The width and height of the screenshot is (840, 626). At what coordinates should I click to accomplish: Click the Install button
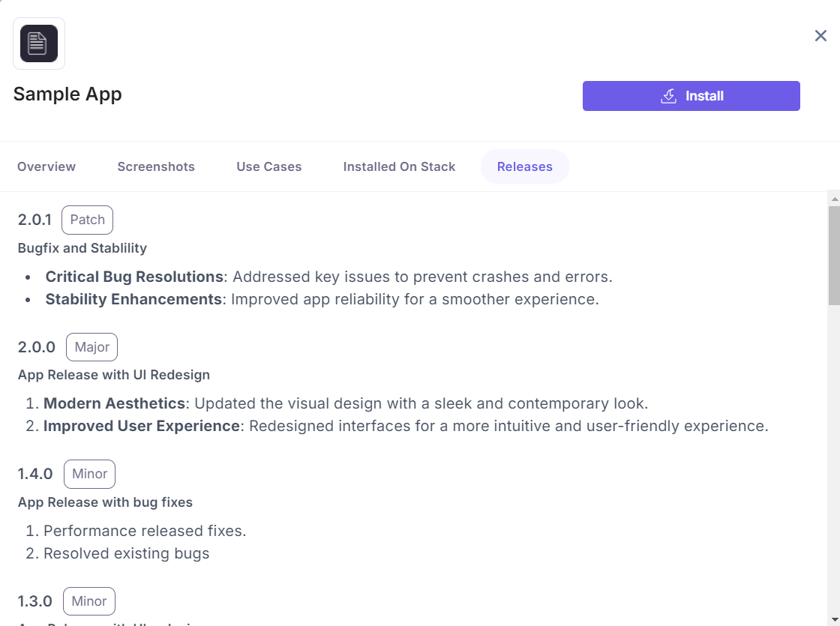tap(691, 96)
